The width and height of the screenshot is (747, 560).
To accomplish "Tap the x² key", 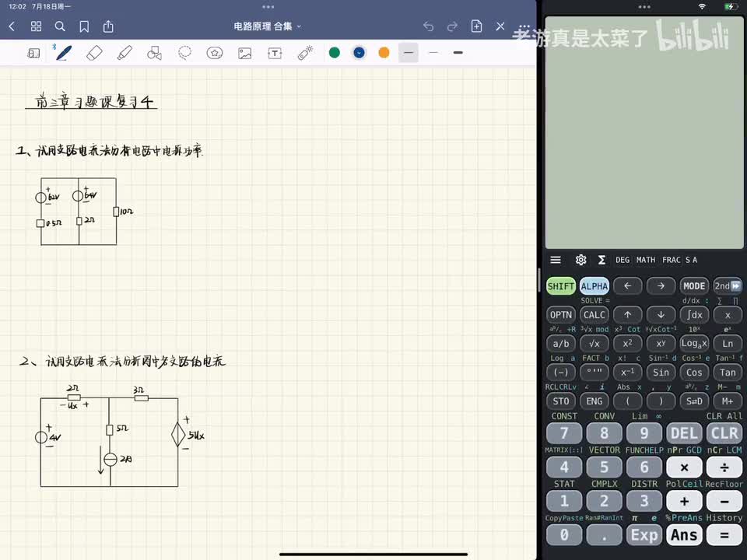I will tap(627, 343).
